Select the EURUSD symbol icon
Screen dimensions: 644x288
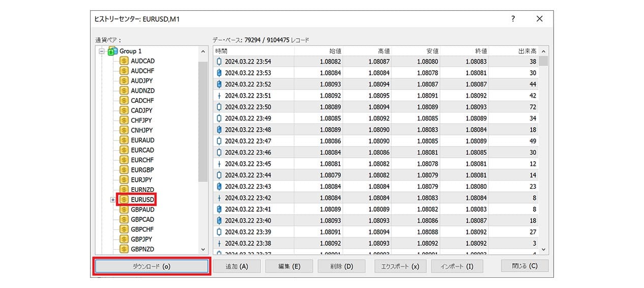click(x=124, y=199)
